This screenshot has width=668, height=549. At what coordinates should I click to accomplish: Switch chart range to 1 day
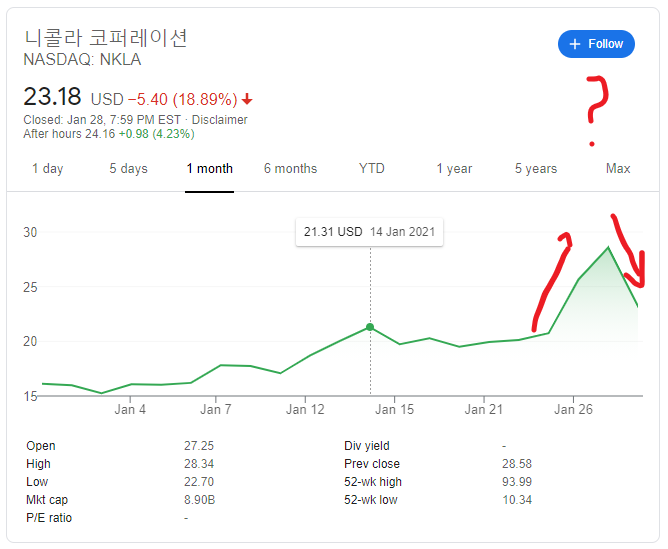48,169
